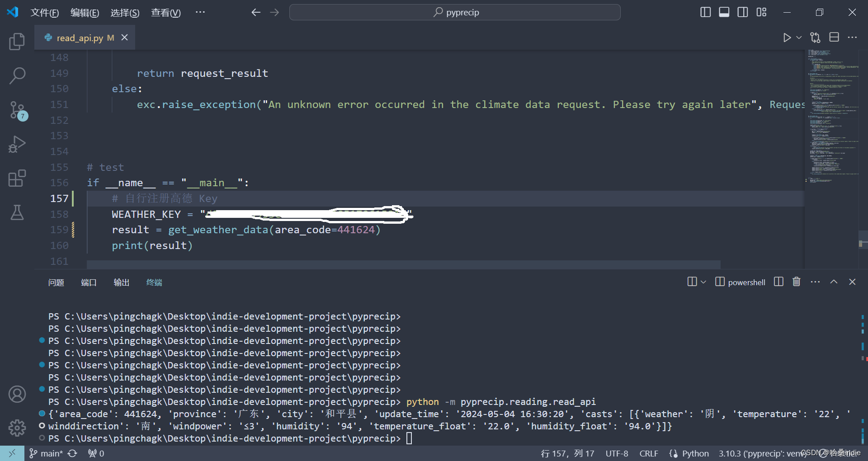
Task: Switch to the 输出 panel tab
Action: tap(122, 282)
